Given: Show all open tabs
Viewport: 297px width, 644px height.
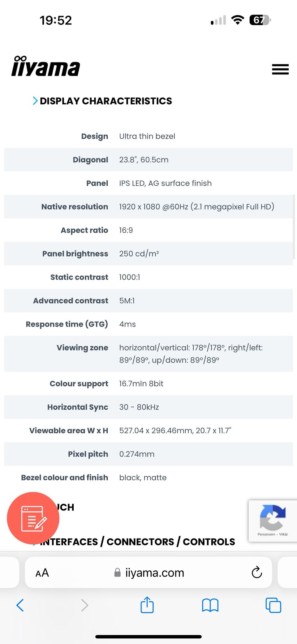Looking at the screenshot, I should pyautogui.click(x=273, y=605).
